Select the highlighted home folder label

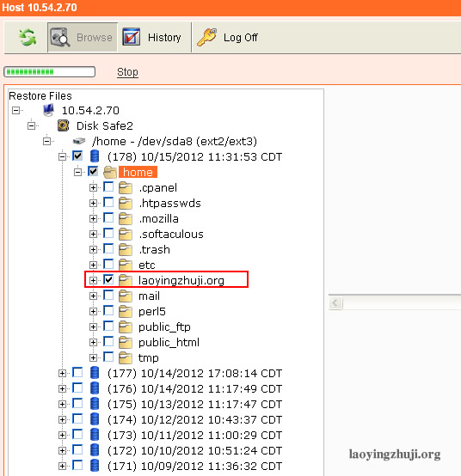tap(138, 172)
